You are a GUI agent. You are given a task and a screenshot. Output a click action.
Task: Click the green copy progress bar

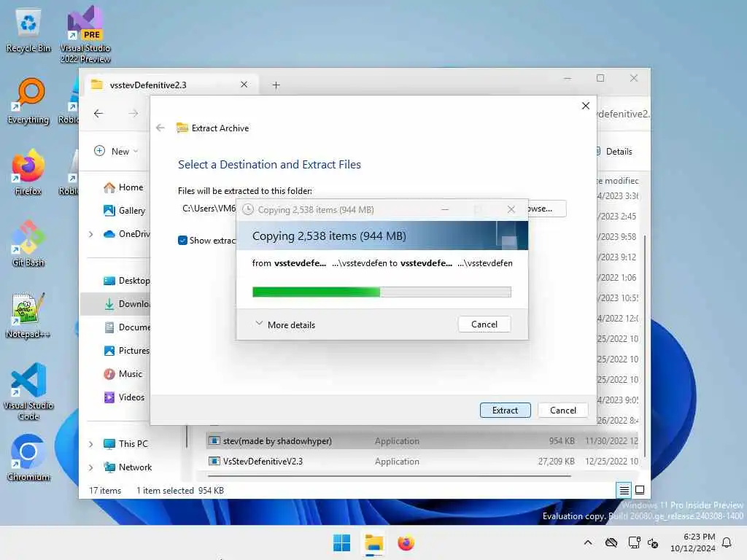(382, 292)
